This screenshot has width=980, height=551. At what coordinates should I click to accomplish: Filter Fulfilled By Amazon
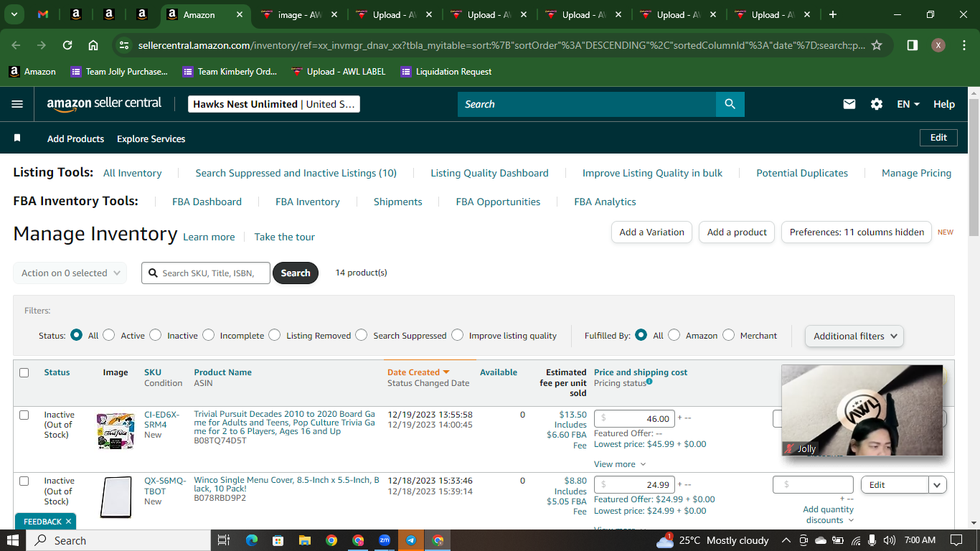pos(674,335)
